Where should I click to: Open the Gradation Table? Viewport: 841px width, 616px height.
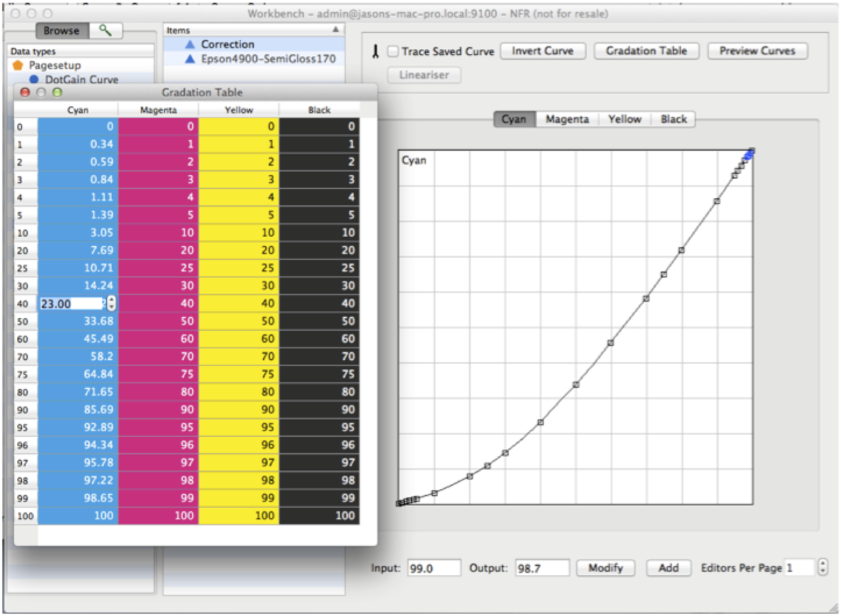pyautogui.click(x=646, y=51)
